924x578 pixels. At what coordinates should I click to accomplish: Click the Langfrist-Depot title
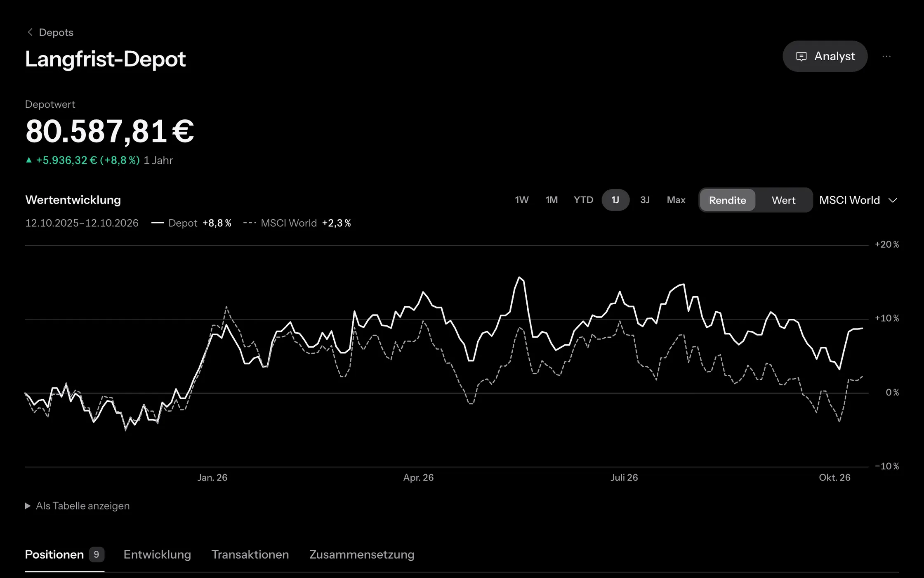click(105, 59)
